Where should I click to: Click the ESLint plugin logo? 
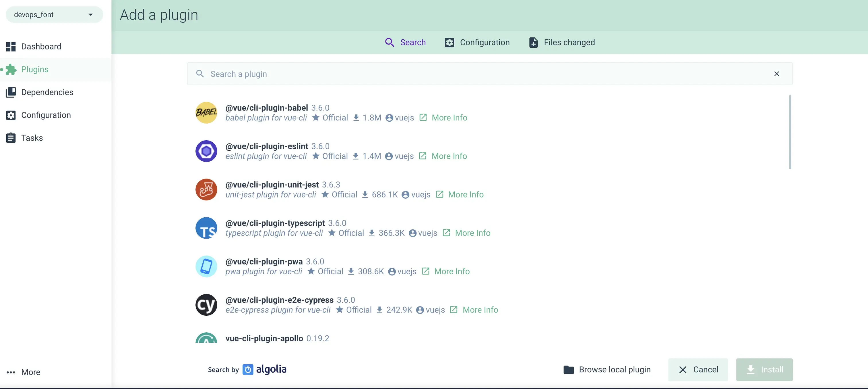(206, 151)
